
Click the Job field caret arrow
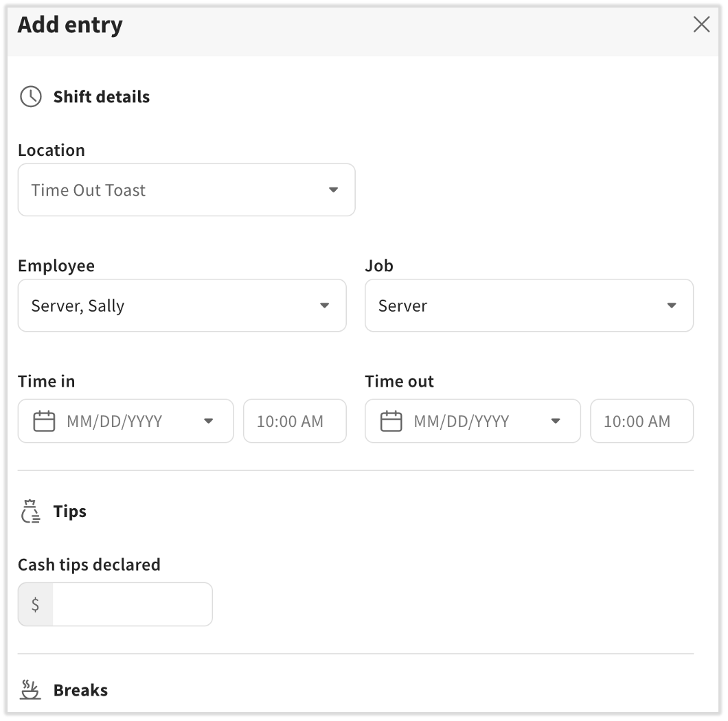coord(672,306)
